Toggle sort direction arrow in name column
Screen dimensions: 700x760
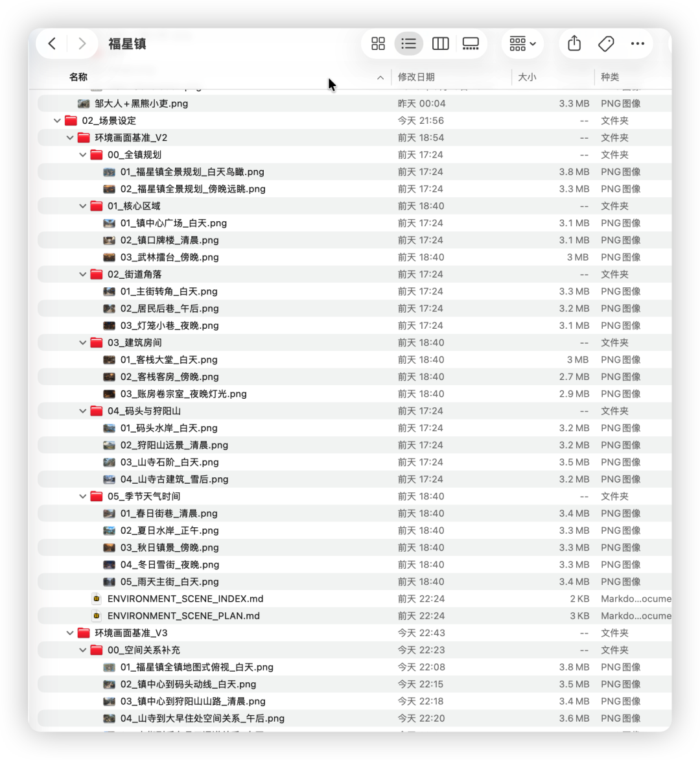point(380,78)
